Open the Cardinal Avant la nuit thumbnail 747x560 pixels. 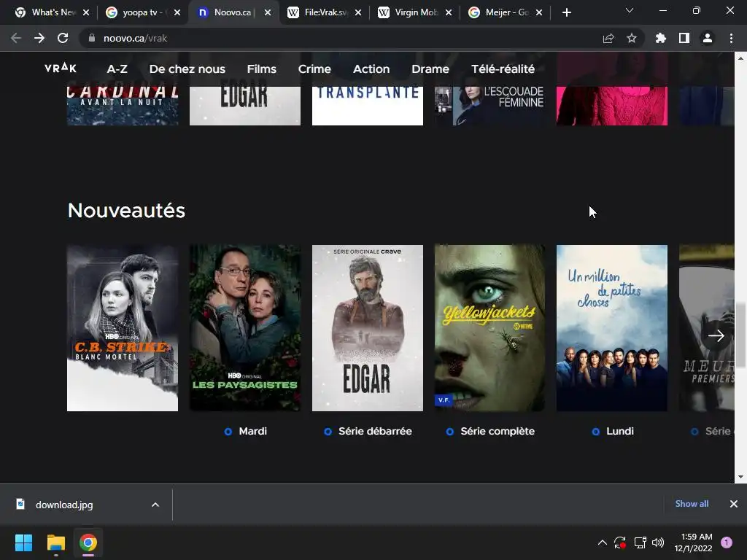tap(123, 106)
